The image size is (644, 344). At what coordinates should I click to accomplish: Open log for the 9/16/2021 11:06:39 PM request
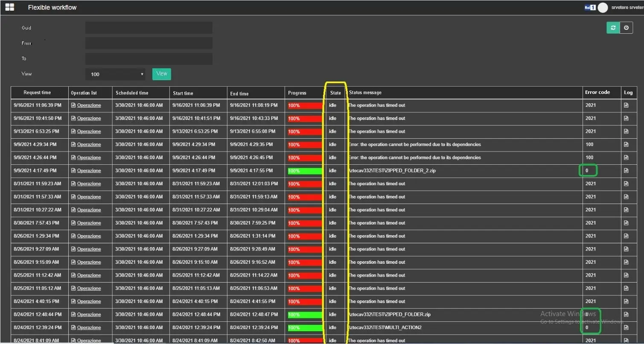point(626,105)
